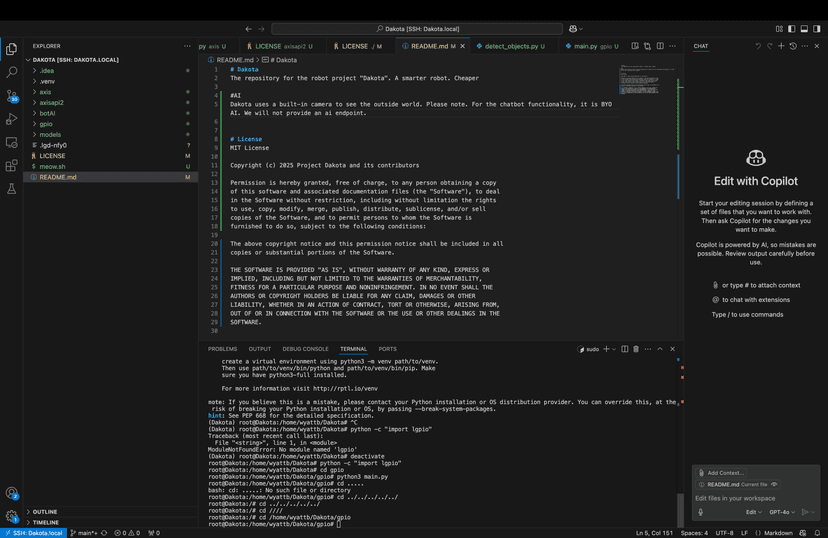The width and height of the screenshot is (828, 538).
Task: Start a new chat with plus icon
Action: [x=781, y=46]
